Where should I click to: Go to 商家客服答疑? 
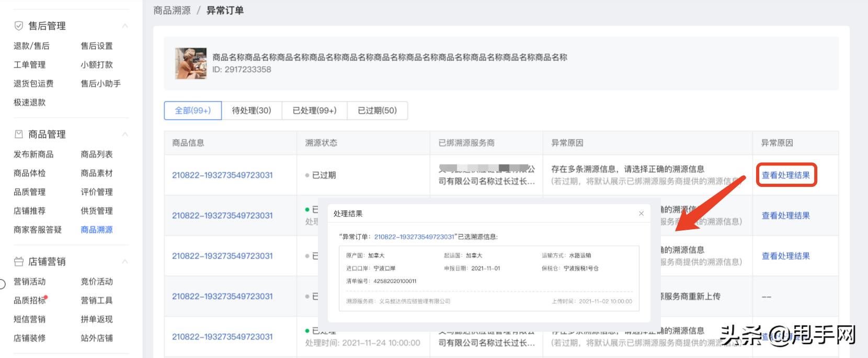(38, 230)
